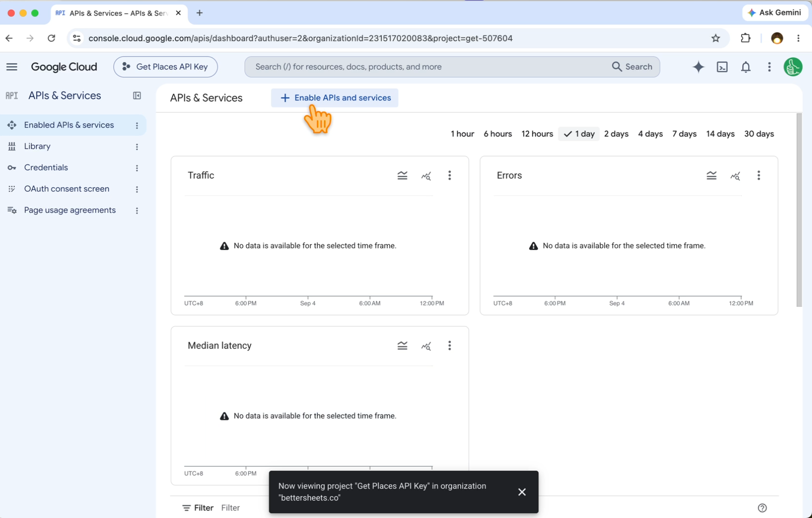Screen dimensions: 812x518
Task: Click the Traffic chart title
Action: click(x=201, y=175)
